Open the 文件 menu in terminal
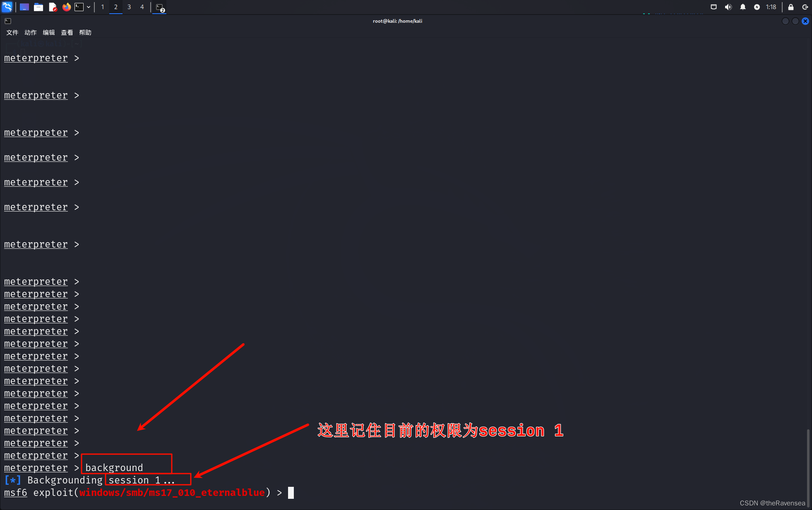The image size is (812, 510). pos(11,32)
